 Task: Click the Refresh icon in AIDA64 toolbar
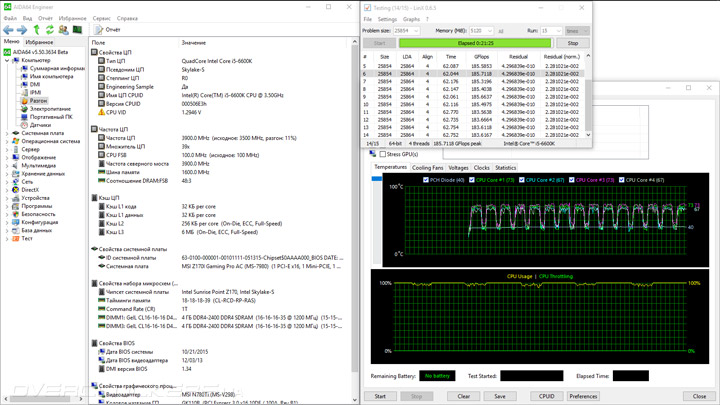coord(50,30)
